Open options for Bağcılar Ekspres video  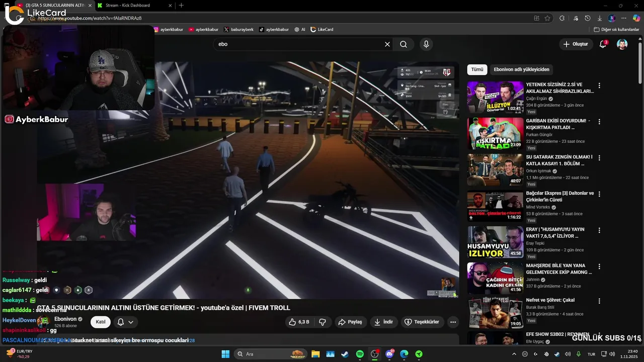click(599, 194)
